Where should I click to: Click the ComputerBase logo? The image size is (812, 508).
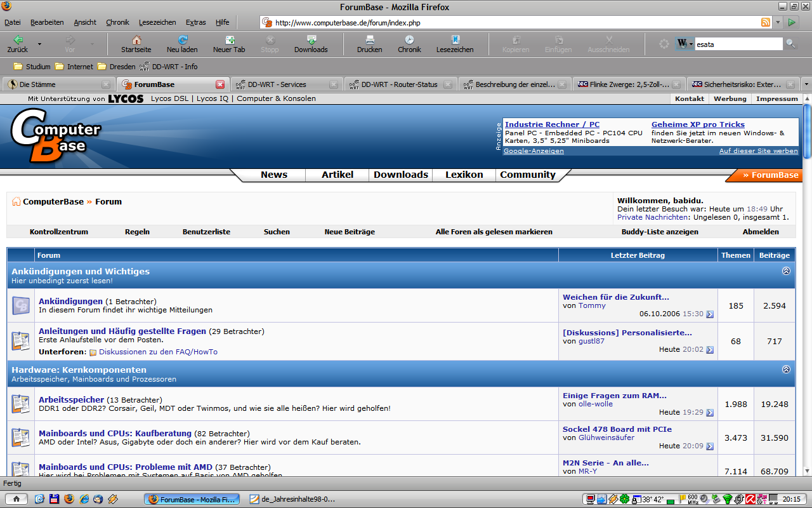point(56,137)
